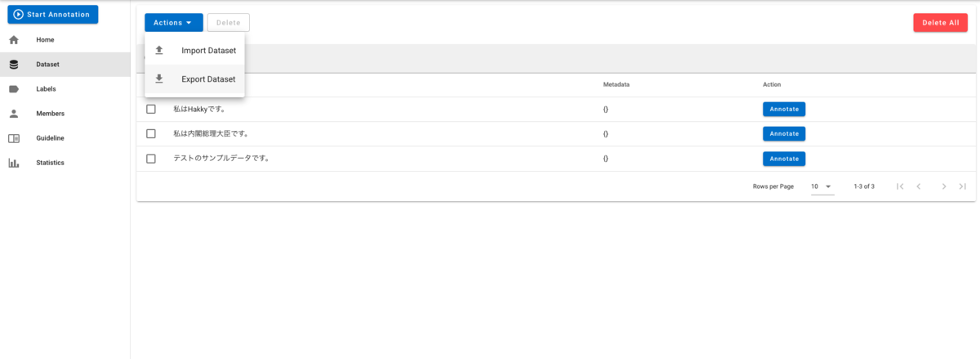Open the Home page from the sidebar

click(x=65, y=40)
